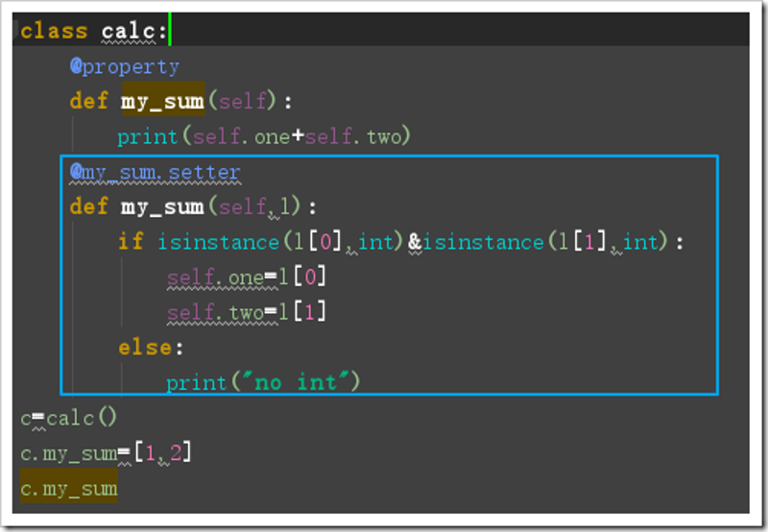Image resolution: width=768 pixels, height=532 pixels.
Task: Click the if keyword in the setter
Action: 131,242
